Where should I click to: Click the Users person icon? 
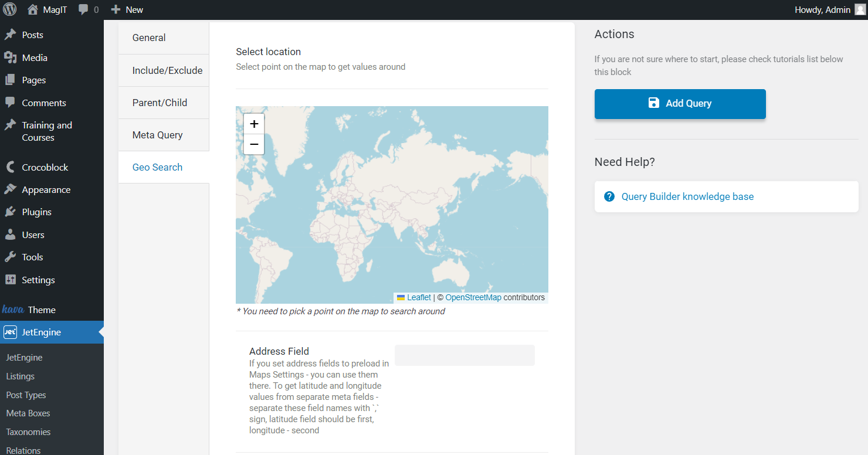10,235
